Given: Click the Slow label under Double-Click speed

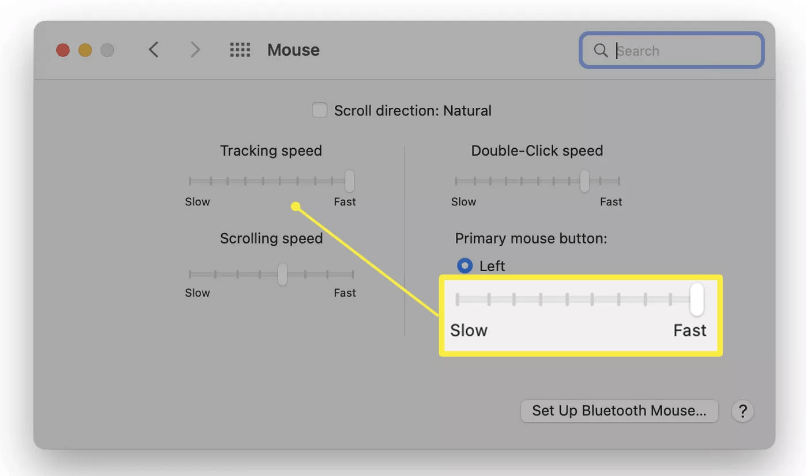Looking at the screenshot, I should click(464, 202).
